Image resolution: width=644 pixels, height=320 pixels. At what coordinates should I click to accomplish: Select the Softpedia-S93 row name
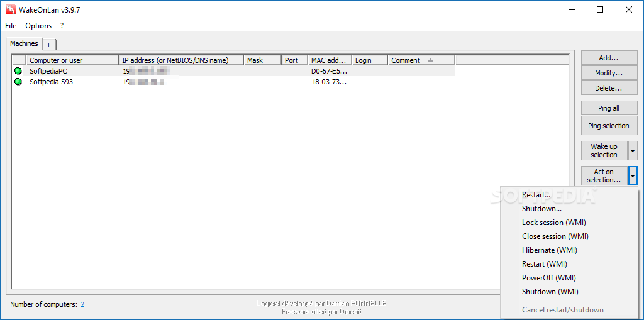pos(52,82)
